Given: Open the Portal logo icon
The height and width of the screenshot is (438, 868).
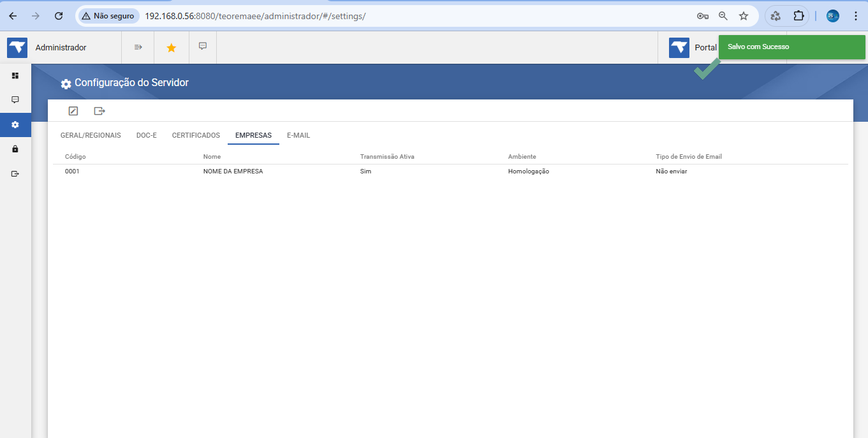Looking at the screenshot, I should pos(679,47).
